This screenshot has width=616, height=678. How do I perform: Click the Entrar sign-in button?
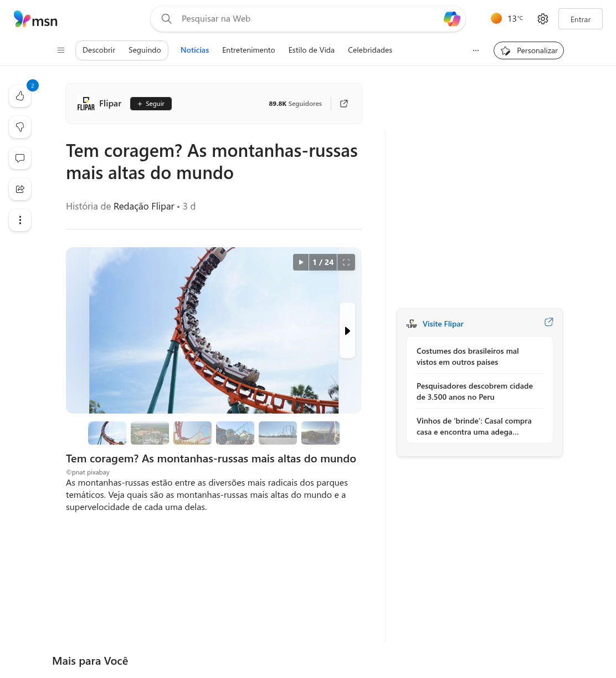tap(581, 19)
